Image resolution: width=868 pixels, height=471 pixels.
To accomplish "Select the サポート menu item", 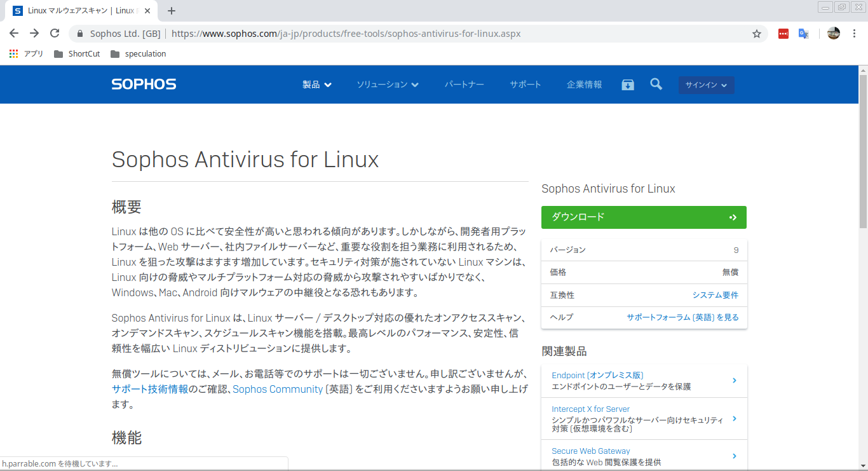I will 525,85.
